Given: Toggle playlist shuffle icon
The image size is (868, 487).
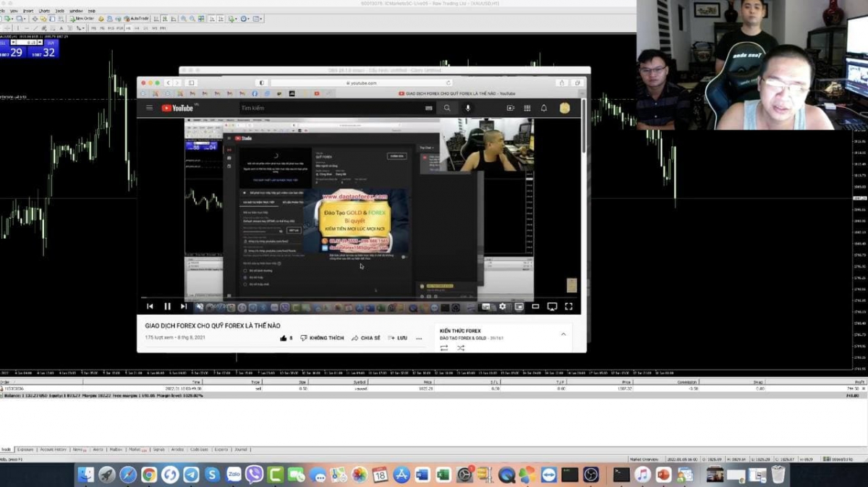Looking at the screenshot, I should [461, 348].
